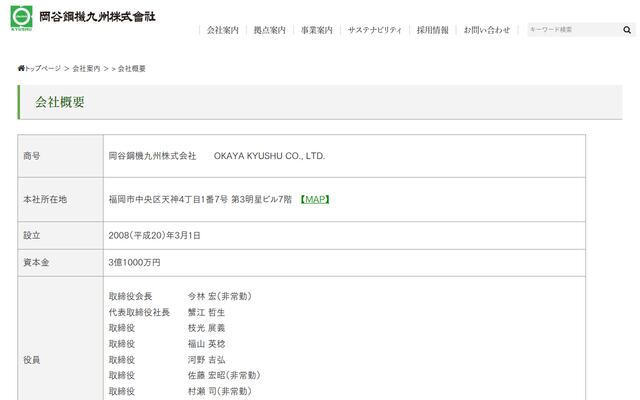Image resolution: width=640 pixels, height=400 pixels.
Task: Focus the keyword search field
Action: click(573, 30)
